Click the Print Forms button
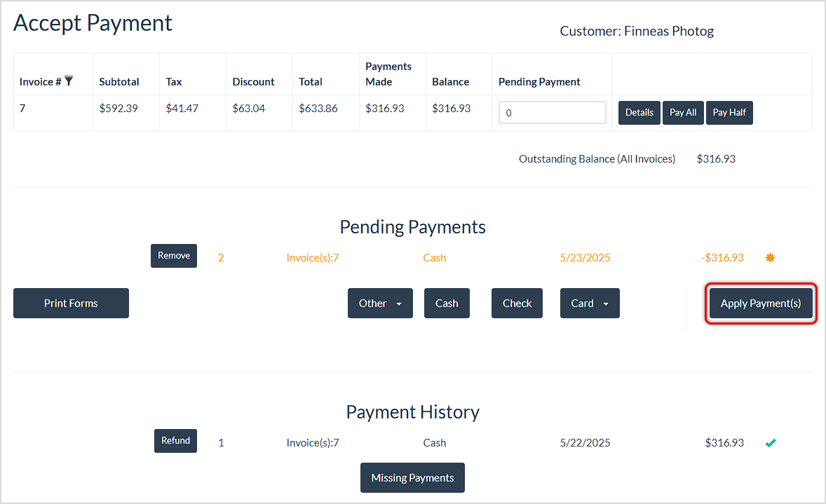Viewport: 826px width, 504px height. [x=70, y=303]
